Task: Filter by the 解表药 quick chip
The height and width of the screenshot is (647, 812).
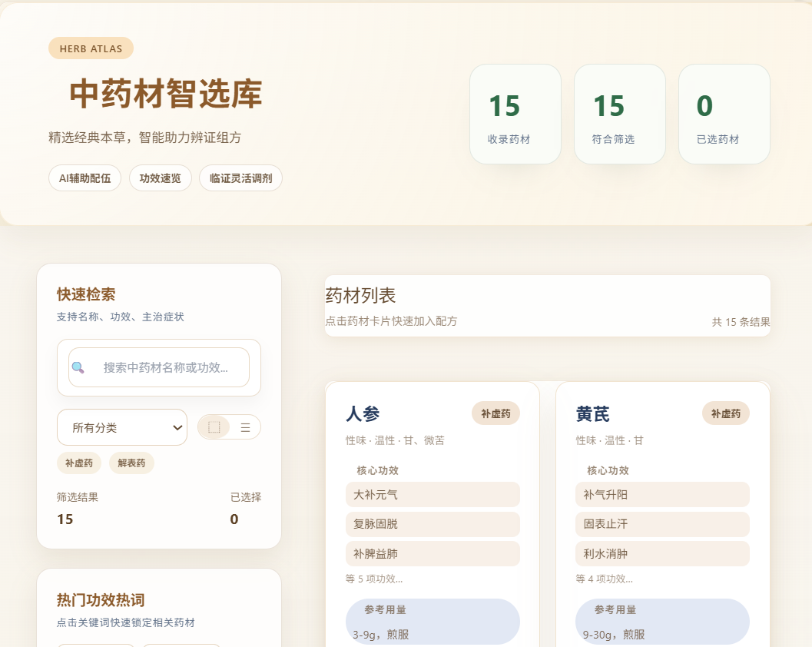Action: (x=131, y=463)
